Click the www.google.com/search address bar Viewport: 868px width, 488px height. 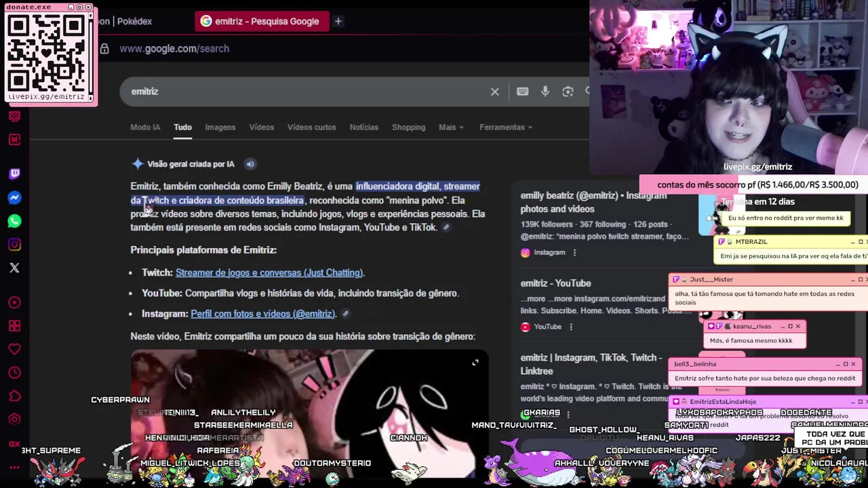click(174, 49)
